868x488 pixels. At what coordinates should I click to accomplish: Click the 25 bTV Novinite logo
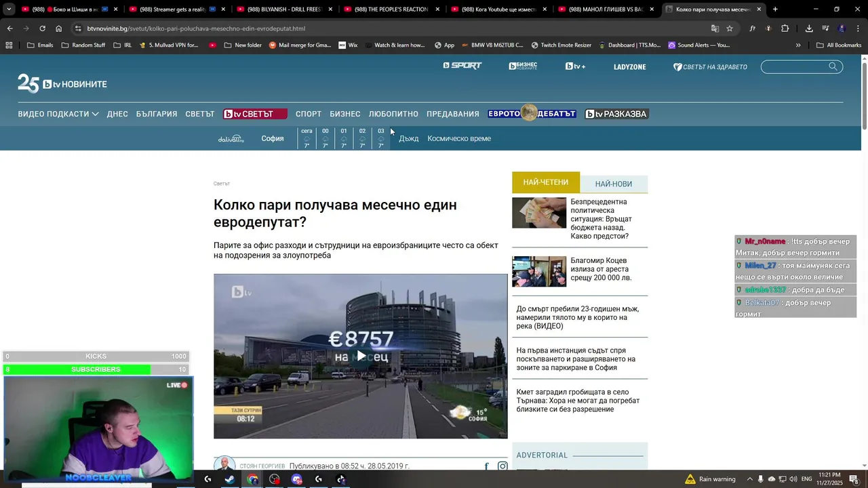62,83
